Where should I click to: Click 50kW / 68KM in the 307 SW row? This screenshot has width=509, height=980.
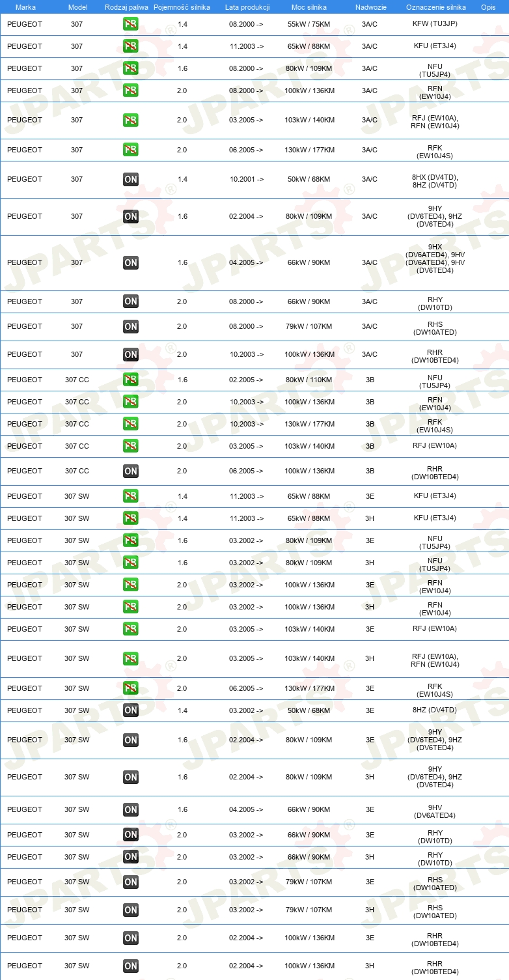click(x=310, y=710)
